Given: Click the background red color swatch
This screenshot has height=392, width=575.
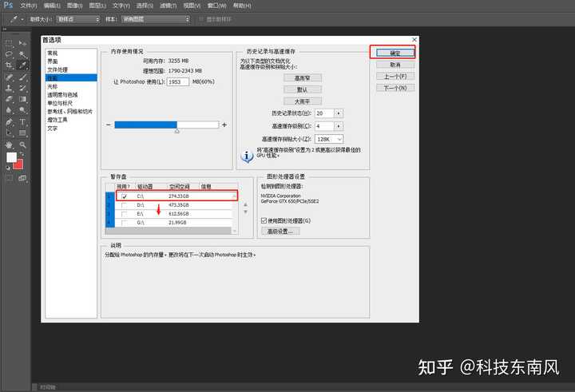Looking at the screenshot, I should (19, 164).
